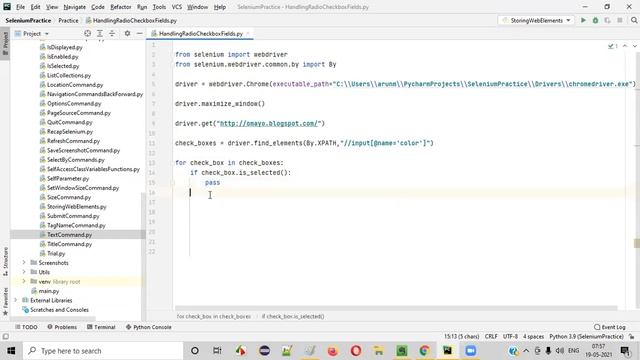Open the File menu
Viewport: 640px width, 360px height.
20,7
